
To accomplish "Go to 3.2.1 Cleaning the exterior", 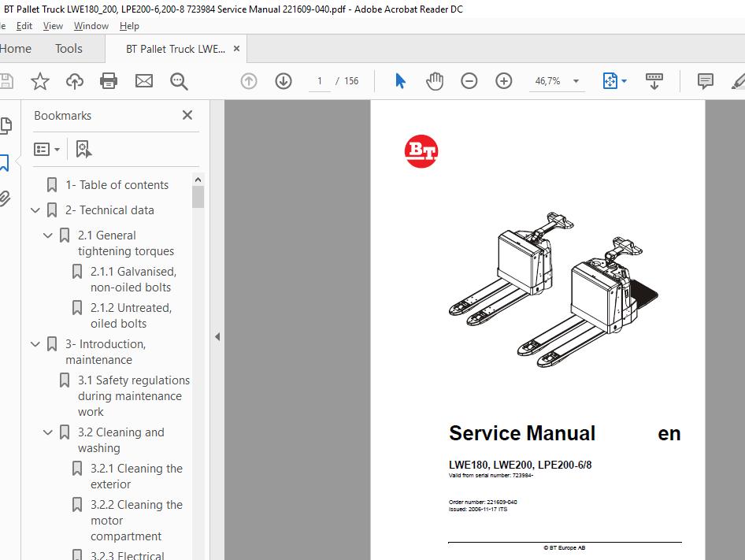I will click(x=136, y=477).
